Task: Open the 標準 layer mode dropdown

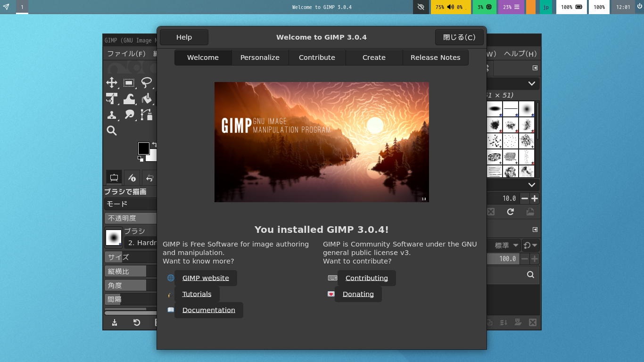Action: pos(504,245)
